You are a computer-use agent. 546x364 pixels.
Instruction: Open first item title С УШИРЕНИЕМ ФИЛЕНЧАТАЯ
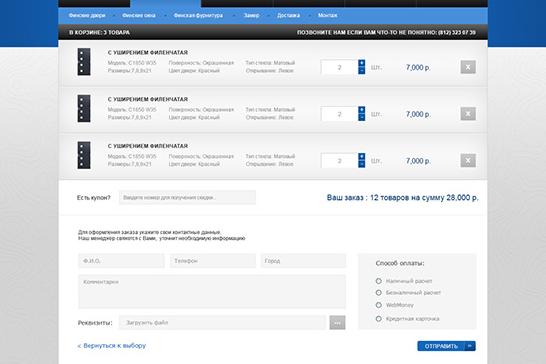tap(148, 52)
